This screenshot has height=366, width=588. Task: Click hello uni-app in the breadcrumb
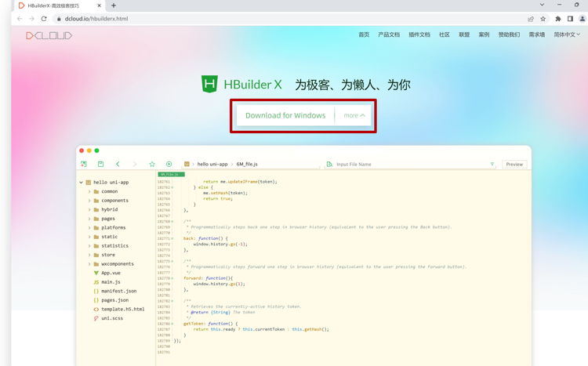click(212, 165)
